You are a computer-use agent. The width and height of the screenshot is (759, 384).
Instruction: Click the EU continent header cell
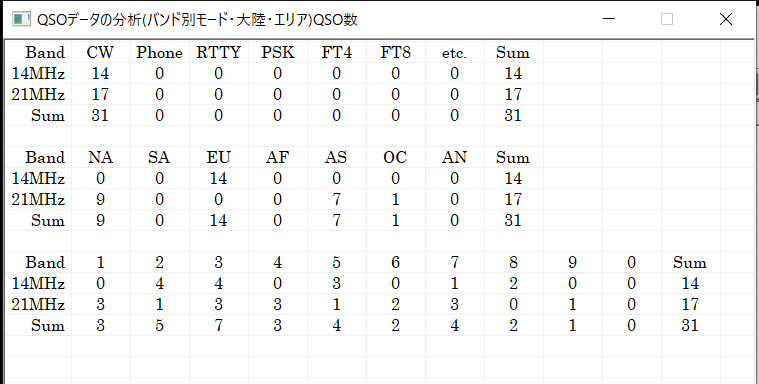tap(219, 157)
